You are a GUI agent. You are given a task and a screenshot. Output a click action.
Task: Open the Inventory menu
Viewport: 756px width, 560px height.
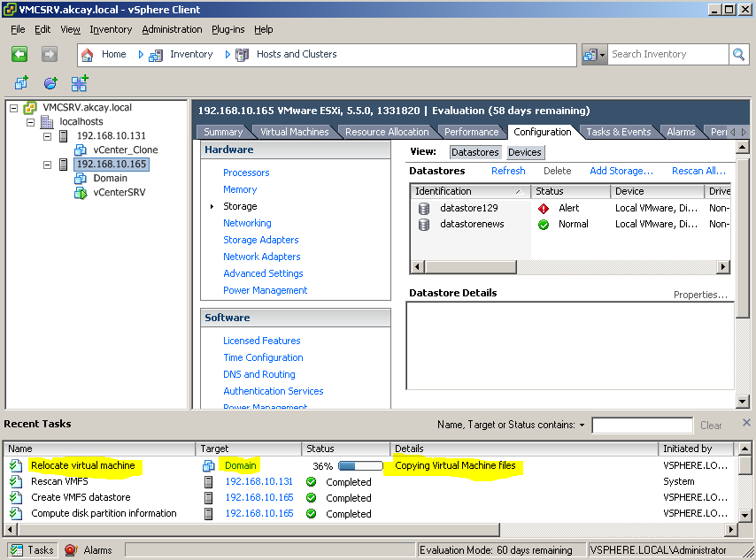pos(111,29)
